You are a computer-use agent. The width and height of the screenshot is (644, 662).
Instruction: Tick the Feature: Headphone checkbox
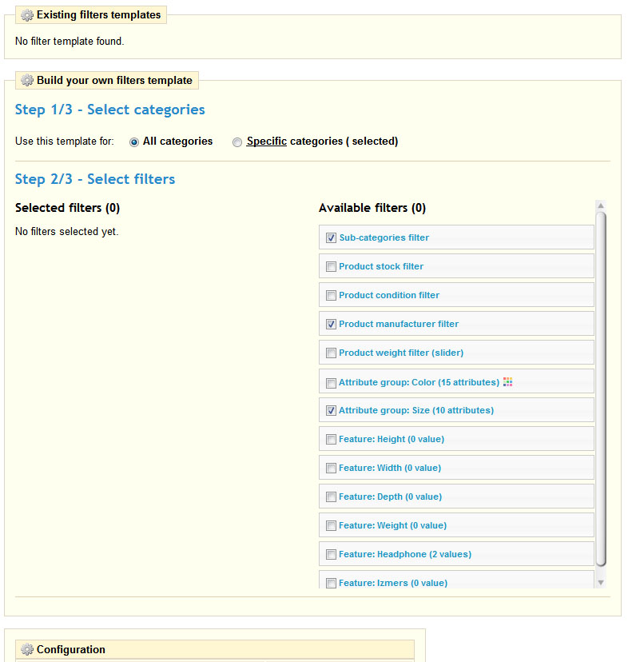(x=331, y=554)
